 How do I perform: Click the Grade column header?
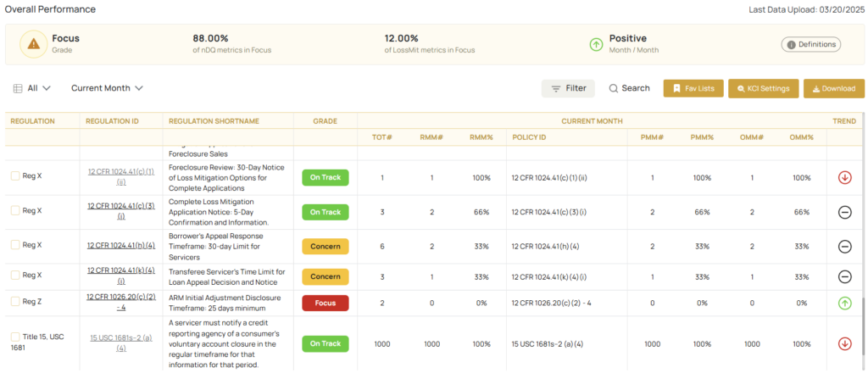[x=325, y=121]
